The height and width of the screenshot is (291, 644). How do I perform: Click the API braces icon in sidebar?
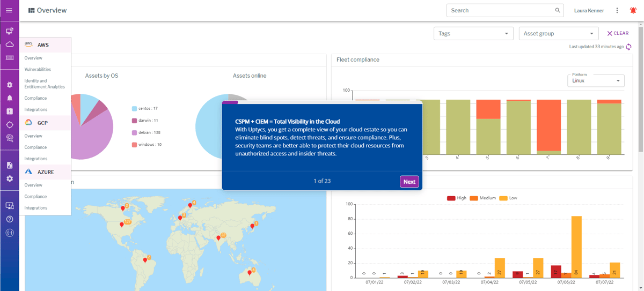click(10, 233)
